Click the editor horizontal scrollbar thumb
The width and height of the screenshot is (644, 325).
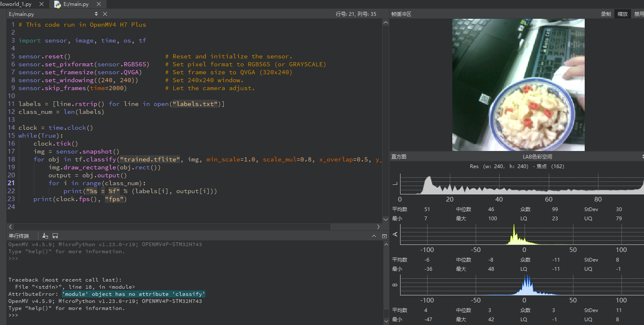171,227
